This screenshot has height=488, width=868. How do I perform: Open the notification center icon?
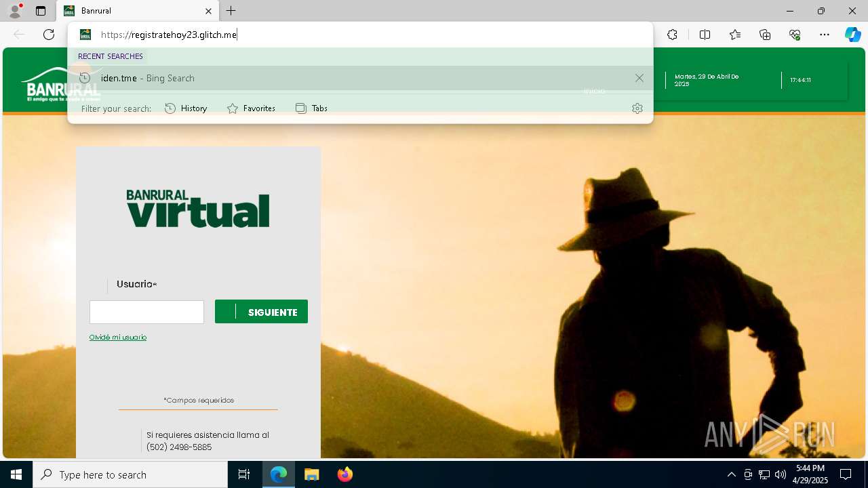point(846,474)
